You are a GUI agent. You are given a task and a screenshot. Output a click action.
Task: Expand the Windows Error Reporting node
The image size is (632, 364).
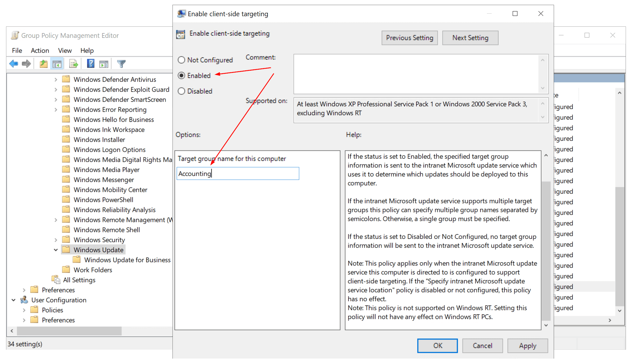click(x=56, y=110)
